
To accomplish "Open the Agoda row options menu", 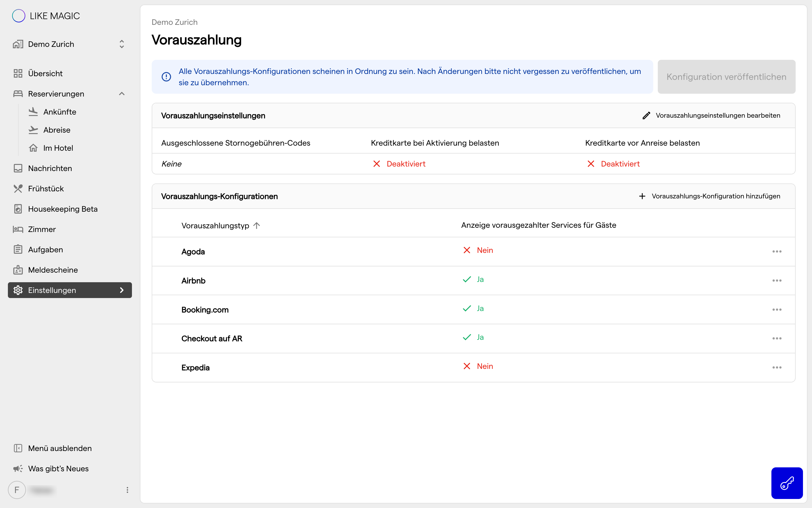I will [777, 252].
